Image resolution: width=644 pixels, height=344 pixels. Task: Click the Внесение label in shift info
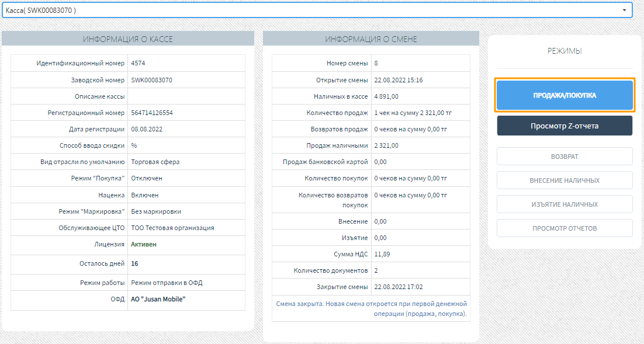click(353, 221)
